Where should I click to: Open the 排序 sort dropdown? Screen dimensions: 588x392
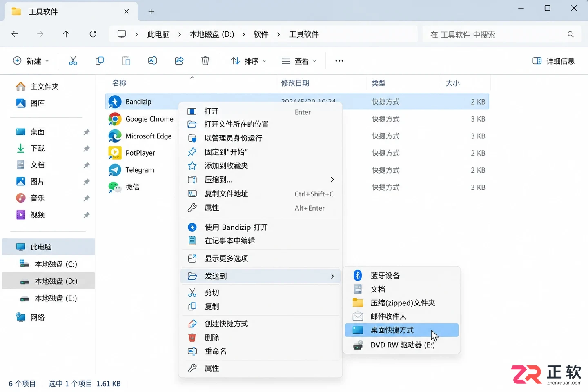tap(248, 61)
